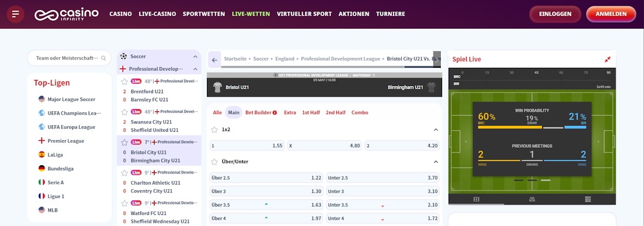Favorite the Brentford U21 match star
Image resolution: width=644 pixels, height=226 pixels.
(124, 81)
